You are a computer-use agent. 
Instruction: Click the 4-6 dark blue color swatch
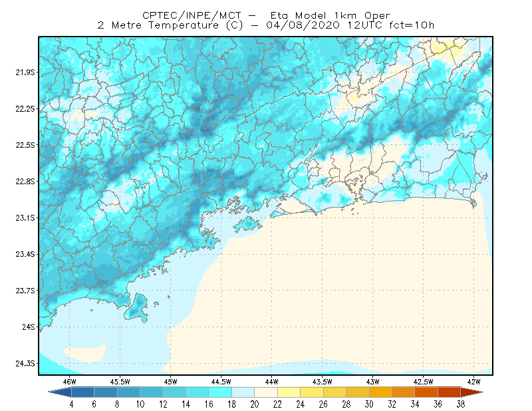[82, 392]
